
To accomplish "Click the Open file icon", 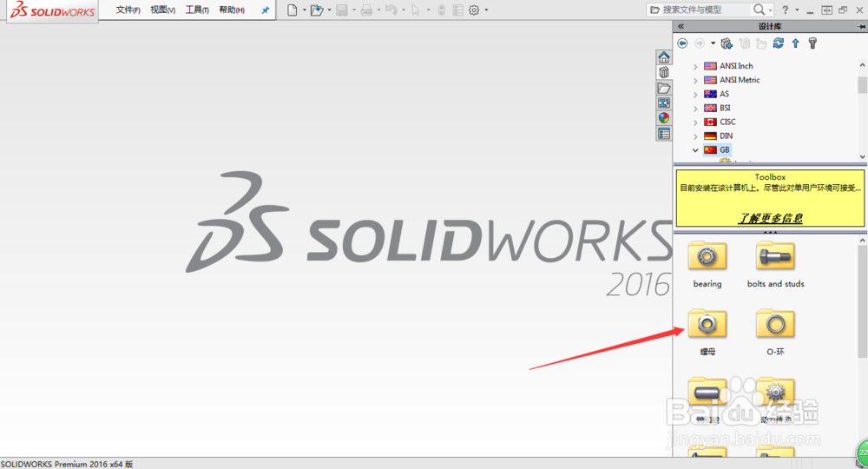I will click(317, 10).
